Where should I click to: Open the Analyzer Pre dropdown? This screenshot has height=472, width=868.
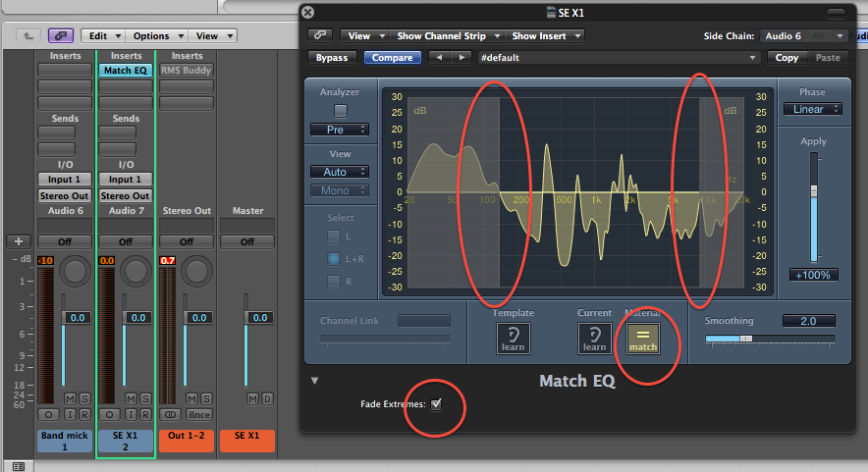(340, 130)
